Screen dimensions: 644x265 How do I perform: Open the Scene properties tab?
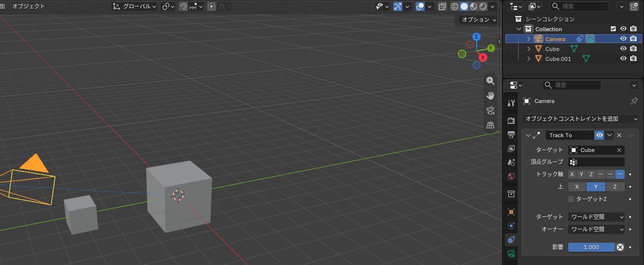click(511, 162)
